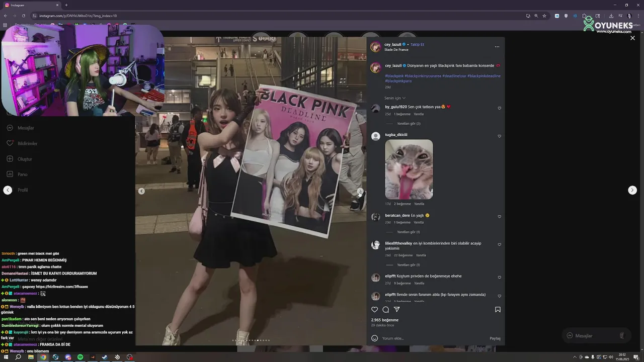Open the Windows Start menu
This screenshot has width=644, height=362.
tap(6, 357)
